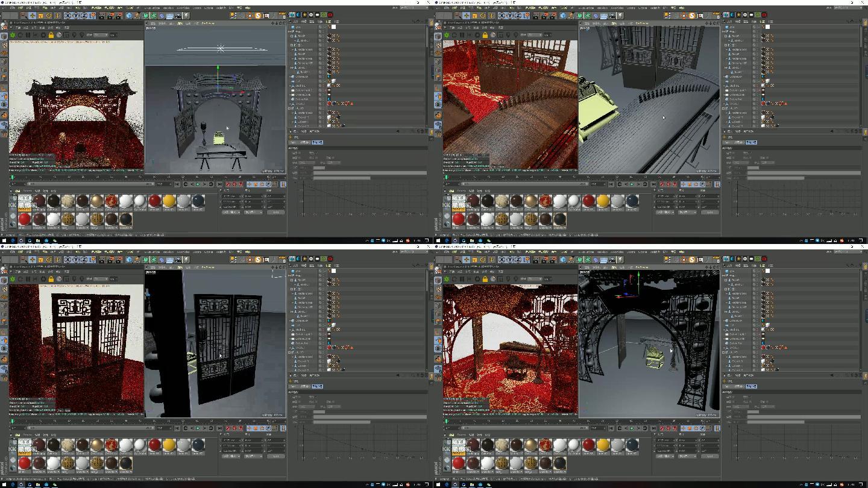868x488 pixels.
Task: Go to end of animation, bottom-left window timeline
Action: (x=220, y=428)
